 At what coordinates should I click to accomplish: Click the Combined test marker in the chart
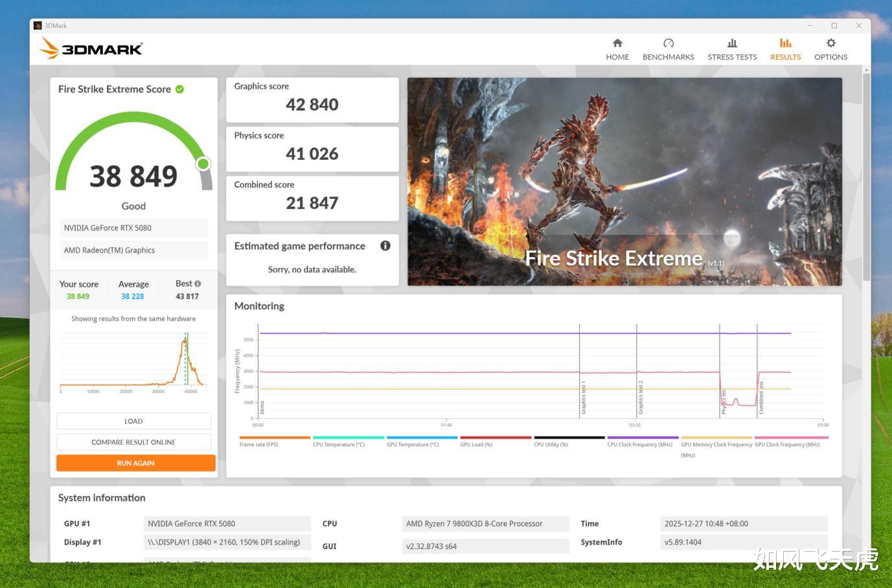point(761,398)
